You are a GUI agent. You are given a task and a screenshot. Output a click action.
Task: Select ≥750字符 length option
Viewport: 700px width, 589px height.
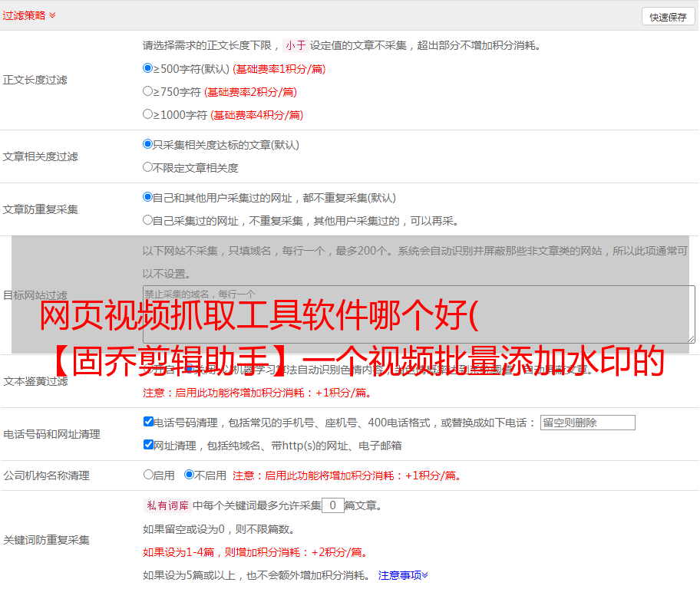[x=148, y=91]
